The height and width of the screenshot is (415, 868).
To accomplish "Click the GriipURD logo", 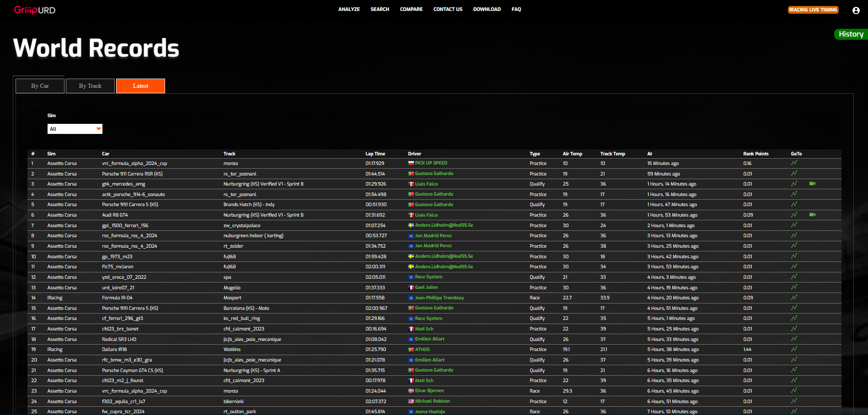I will point(35,10).
